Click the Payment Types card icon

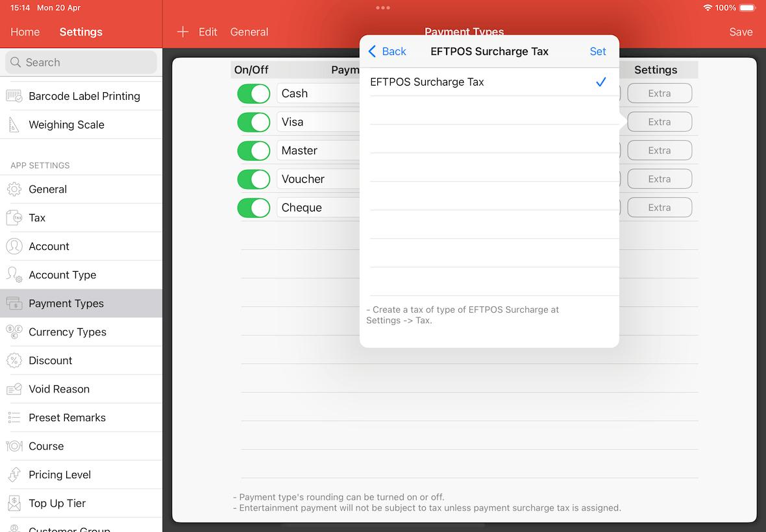click(x=14, y=304)
